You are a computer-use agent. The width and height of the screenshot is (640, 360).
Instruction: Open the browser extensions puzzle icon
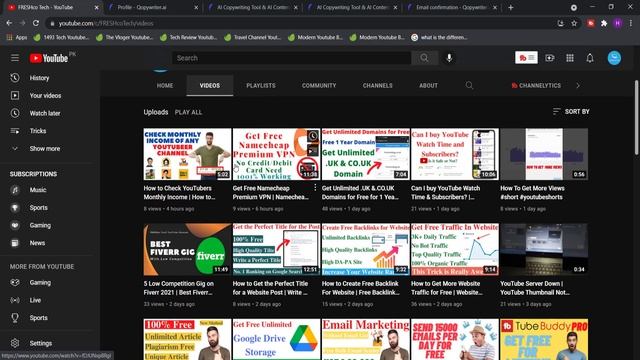point(604,23)
